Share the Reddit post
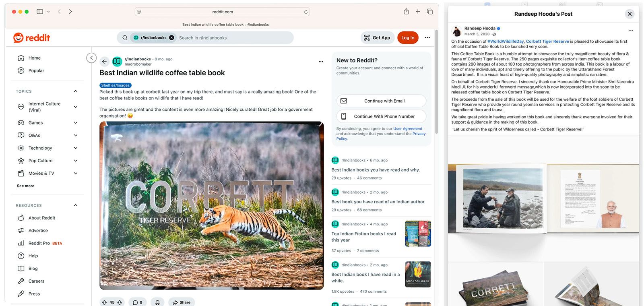The image size is (644, 306). pos(182,302)
